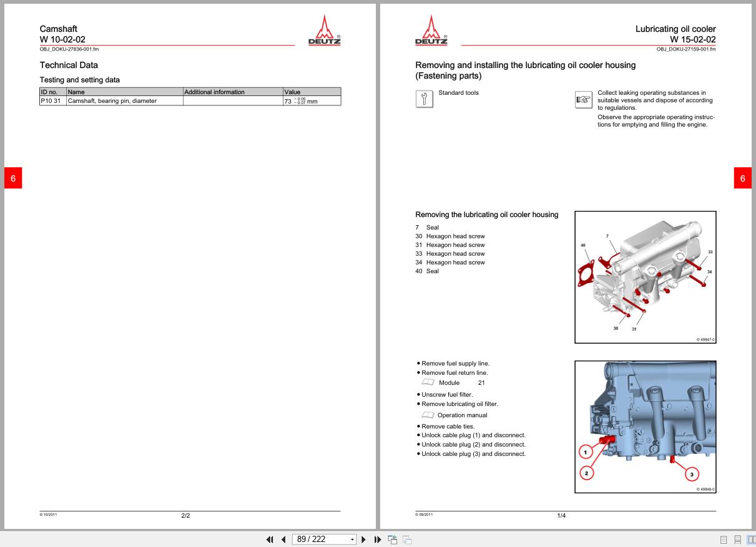This screenshot has width=756, height=547.
Task: Click the book icon beside Module 21
Action: [428, 382]
